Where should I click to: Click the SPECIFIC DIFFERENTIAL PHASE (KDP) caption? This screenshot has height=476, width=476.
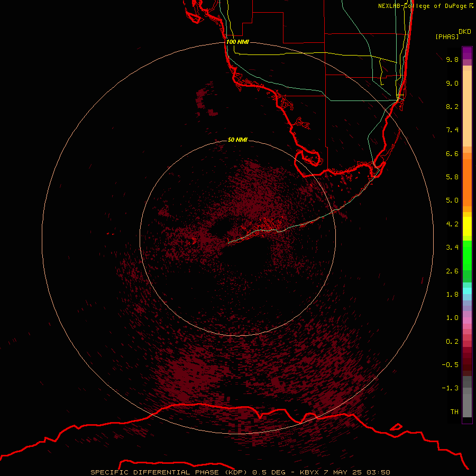click(x=170, y=472)
